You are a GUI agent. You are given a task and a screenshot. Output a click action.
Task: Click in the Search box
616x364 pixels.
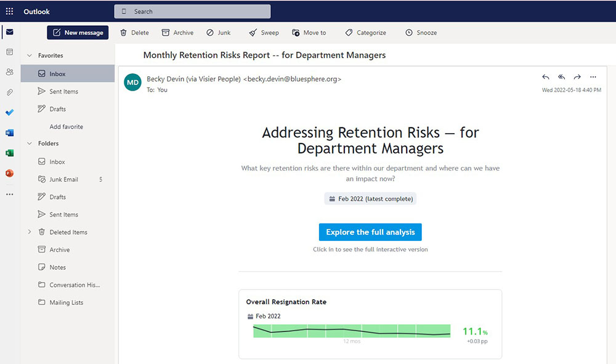pos(192,12)
